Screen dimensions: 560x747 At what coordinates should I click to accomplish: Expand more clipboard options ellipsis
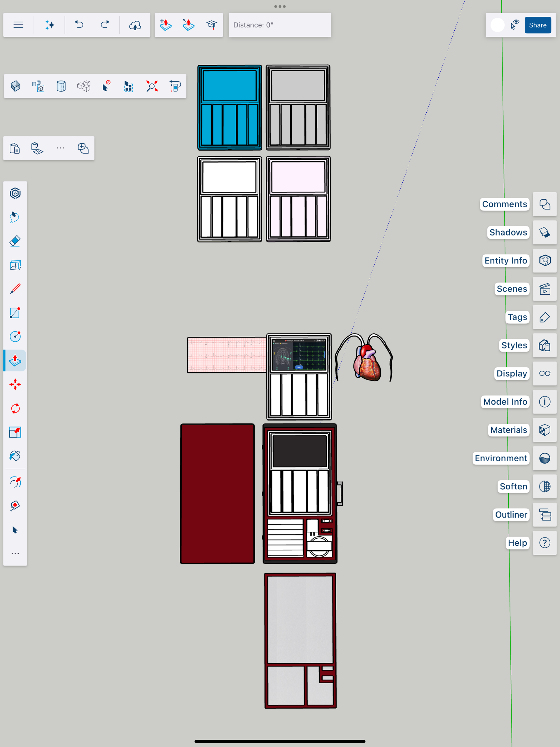point(60,148)
